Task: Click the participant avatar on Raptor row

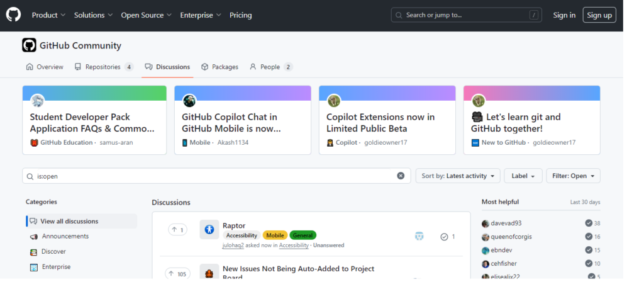Action: 419,236
